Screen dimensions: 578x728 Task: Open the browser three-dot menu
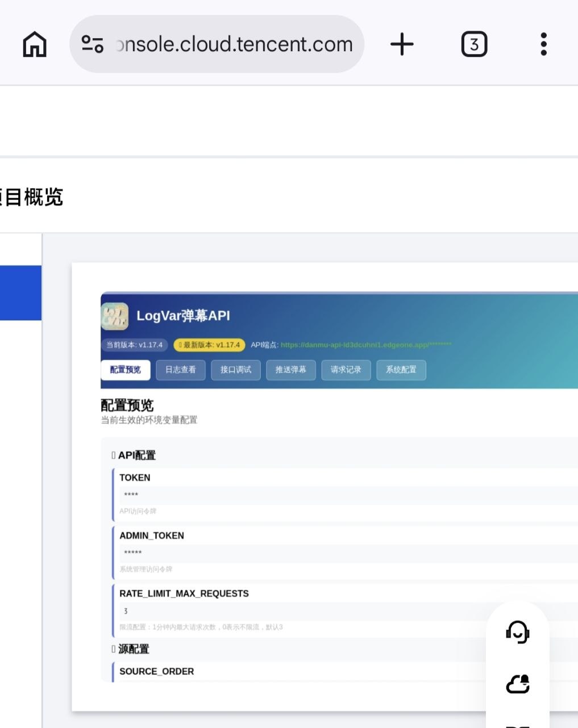click(x=543, y=43)
